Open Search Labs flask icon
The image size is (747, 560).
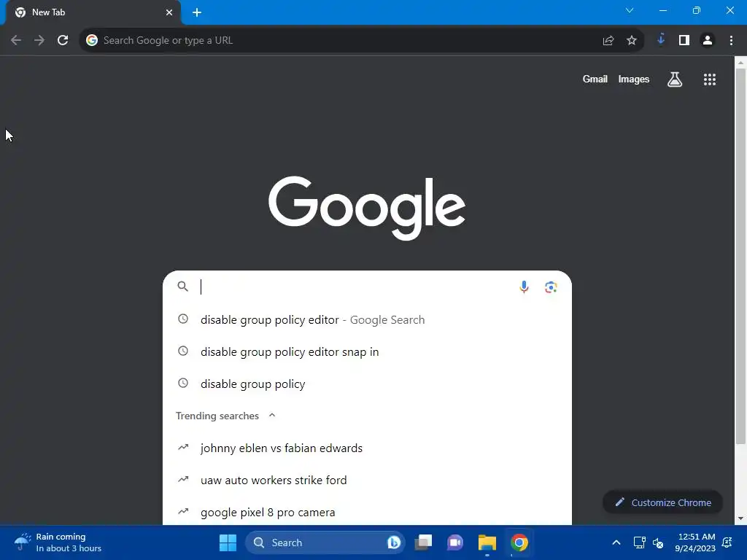click(x=675, y=79)
